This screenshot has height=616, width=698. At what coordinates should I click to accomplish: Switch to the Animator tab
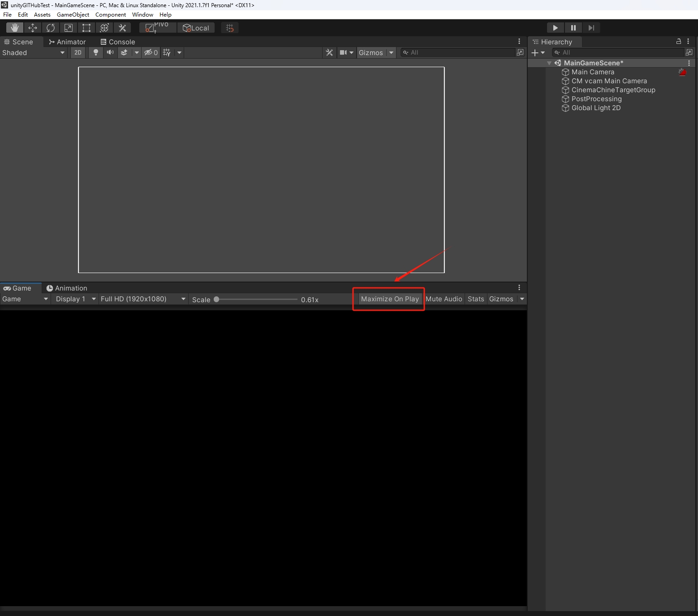(67, 42)
